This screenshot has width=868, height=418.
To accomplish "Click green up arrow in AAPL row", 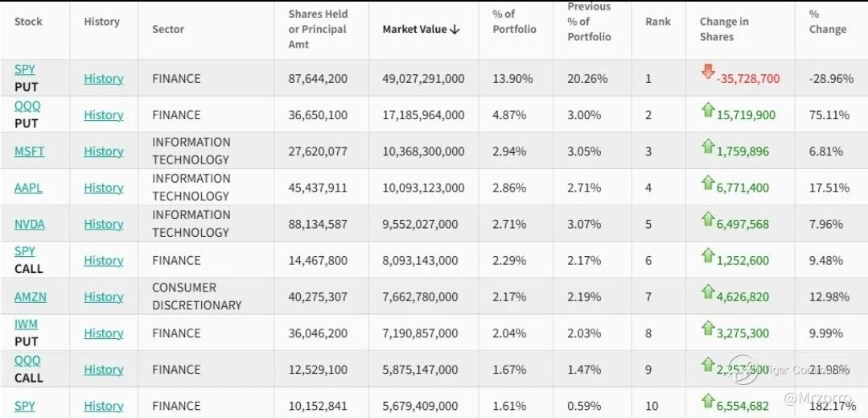I will click(708, 182).
